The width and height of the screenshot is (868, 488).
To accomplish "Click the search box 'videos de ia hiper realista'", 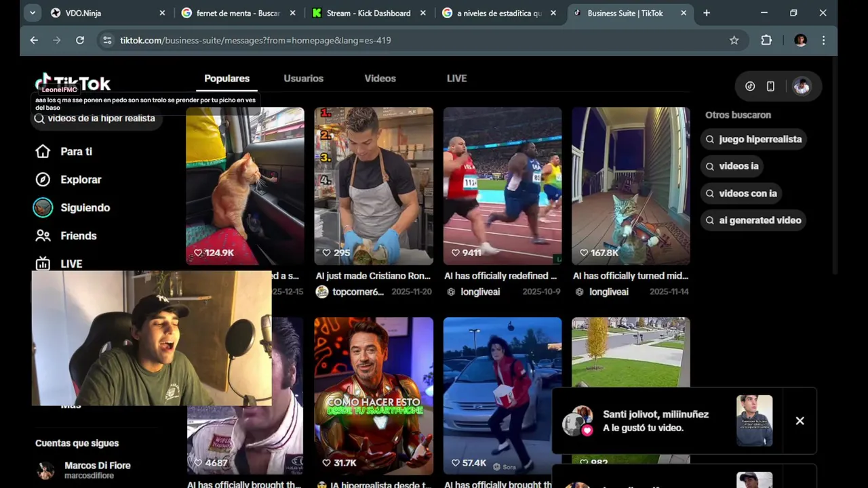I will coord(95,118).
